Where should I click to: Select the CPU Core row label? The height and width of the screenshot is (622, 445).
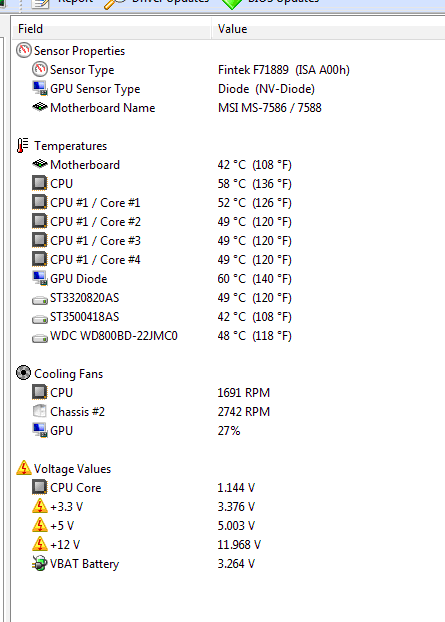(x=76, y=488)
